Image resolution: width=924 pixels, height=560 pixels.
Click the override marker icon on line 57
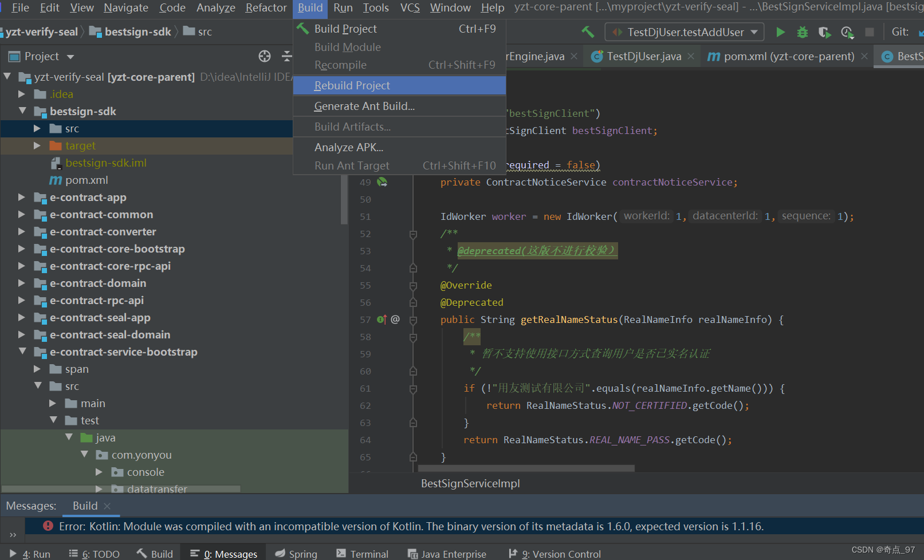click(382, 320)
